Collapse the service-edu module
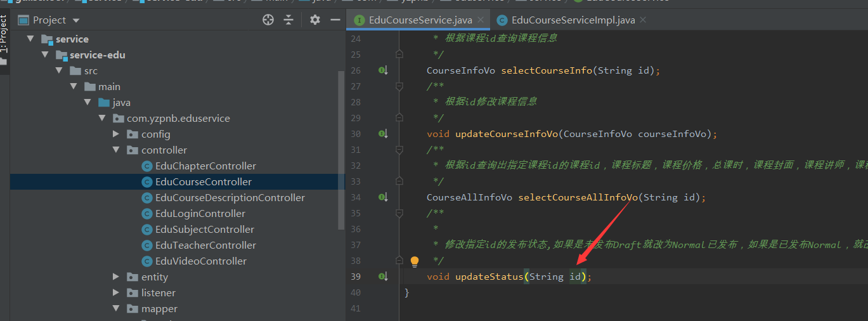868x321 pixels. (x=45, y=55)
